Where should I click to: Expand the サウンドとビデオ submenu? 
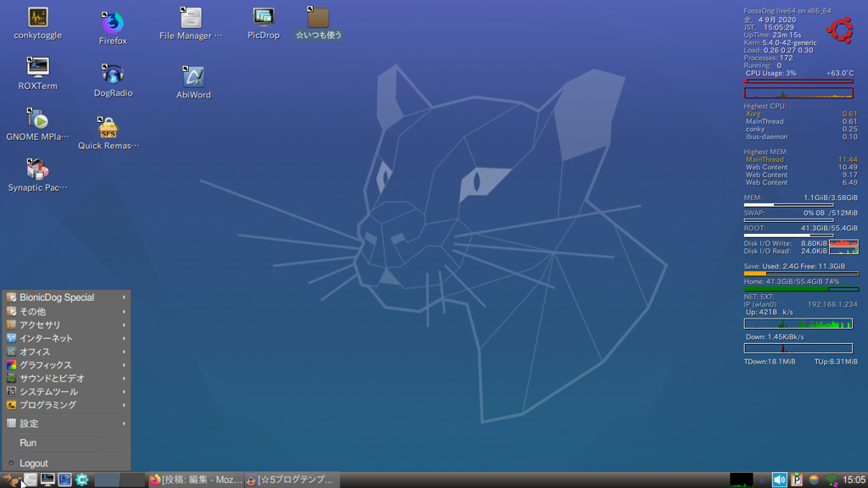[x=59, y=379]
